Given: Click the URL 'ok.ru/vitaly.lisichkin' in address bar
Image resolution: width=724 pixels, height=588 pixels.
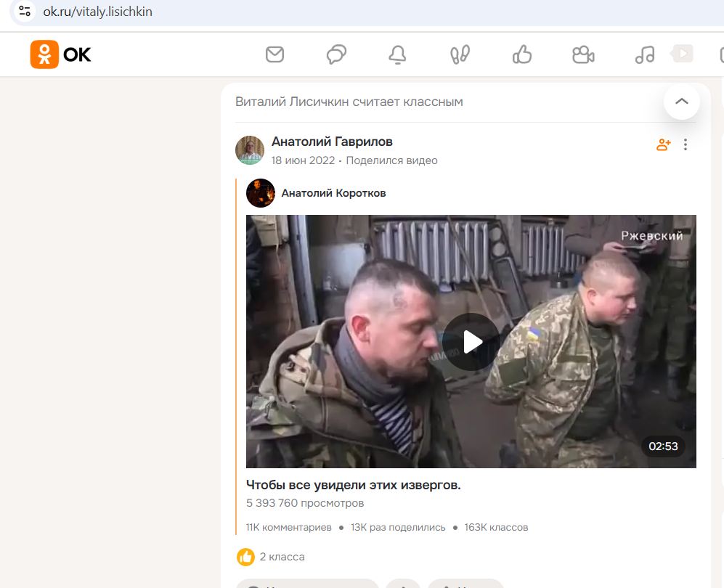Looking at the screenshot, I should pyautogui.click(x=97, y=12).
